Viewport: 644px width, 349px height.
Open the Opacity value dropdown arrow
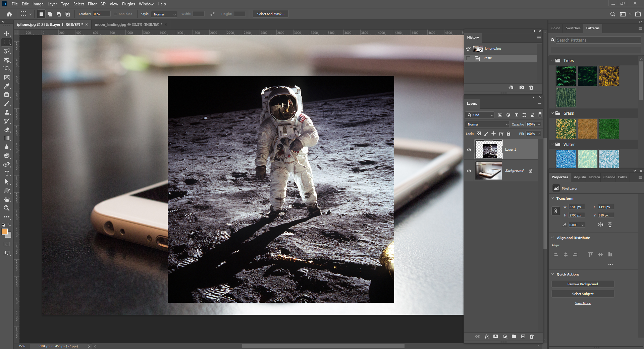click(x=539, y=124)
